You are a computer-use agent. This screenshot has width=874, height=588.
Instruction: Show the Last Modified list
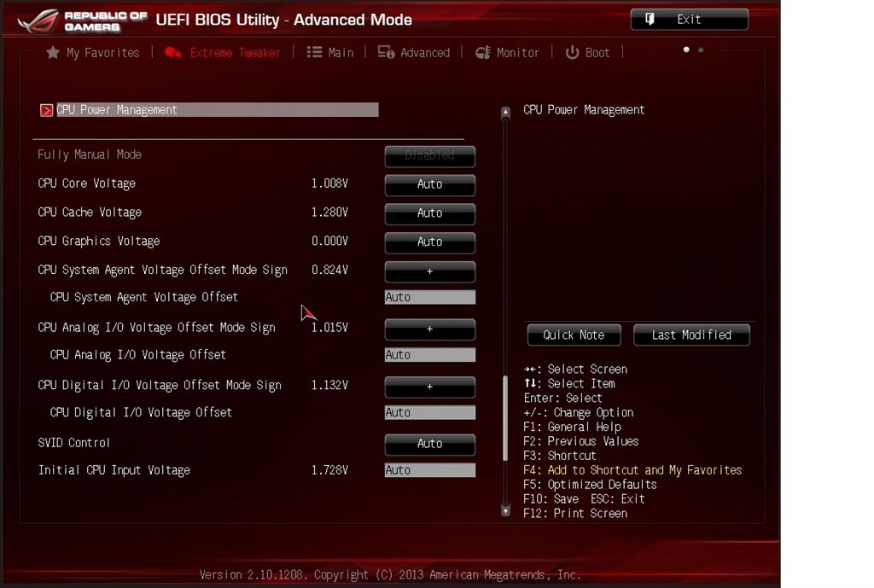tap(691, 335)
